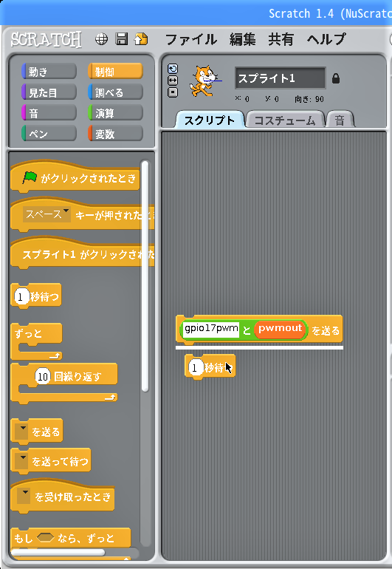
Task: Select the ペン block category
Action: tap(49, 134)
